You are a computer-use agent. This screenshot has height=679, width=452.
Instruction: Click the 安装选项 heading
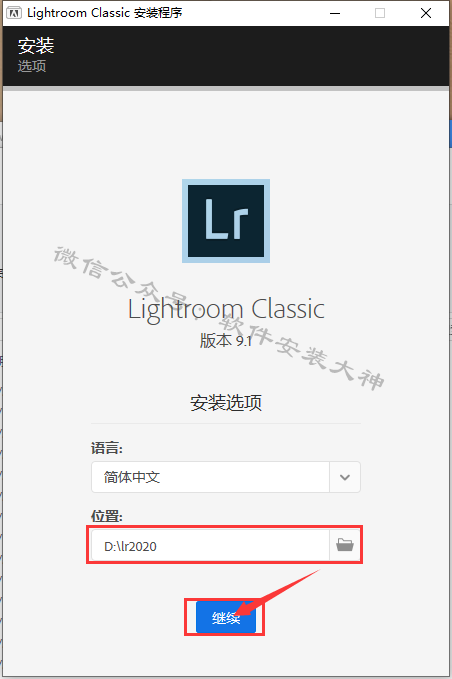[226, 403]
